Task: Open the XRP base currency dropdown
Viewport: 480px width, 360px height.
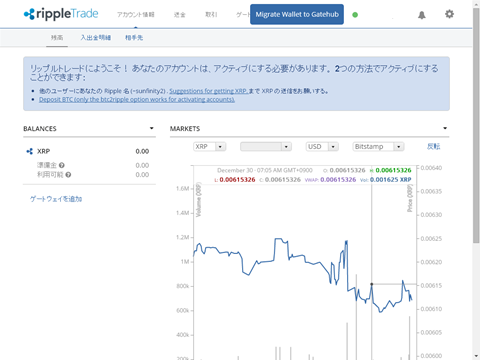Action: (x=210, y=147)
